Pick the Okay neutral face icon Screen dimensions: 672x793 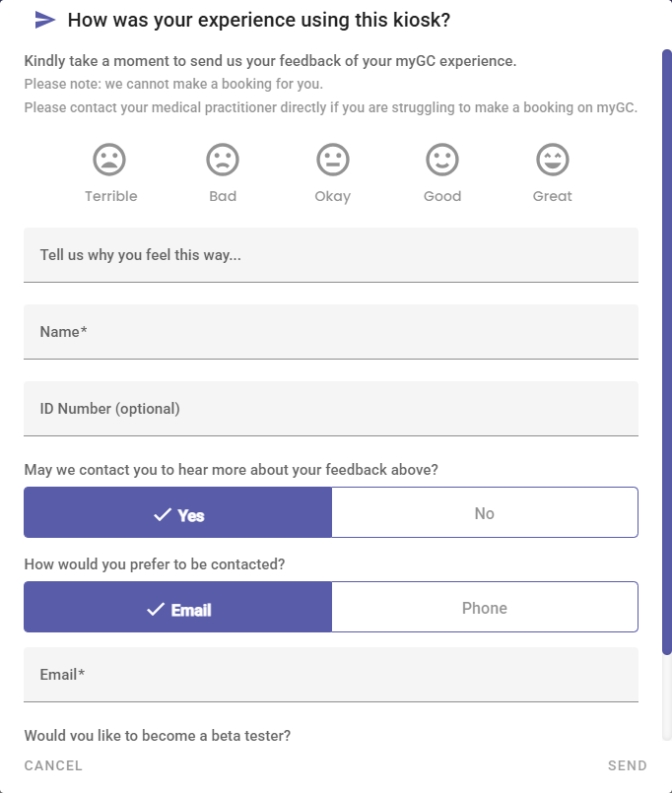(x=332, y=160)
